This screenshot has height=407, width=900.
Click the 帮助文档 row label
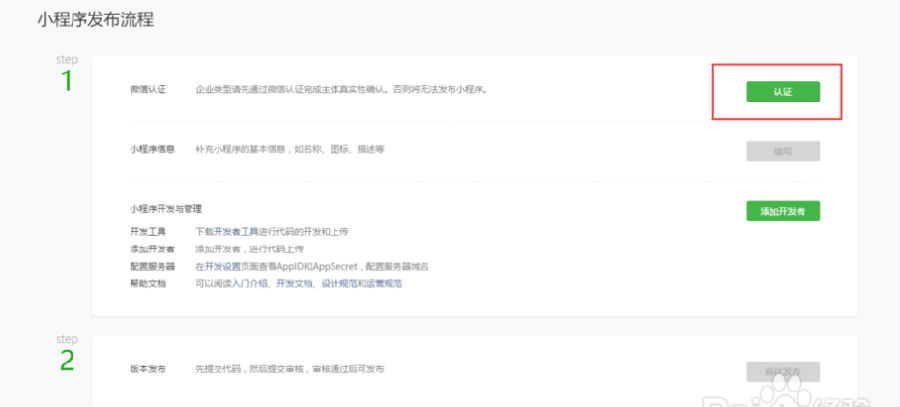point(148,284)
